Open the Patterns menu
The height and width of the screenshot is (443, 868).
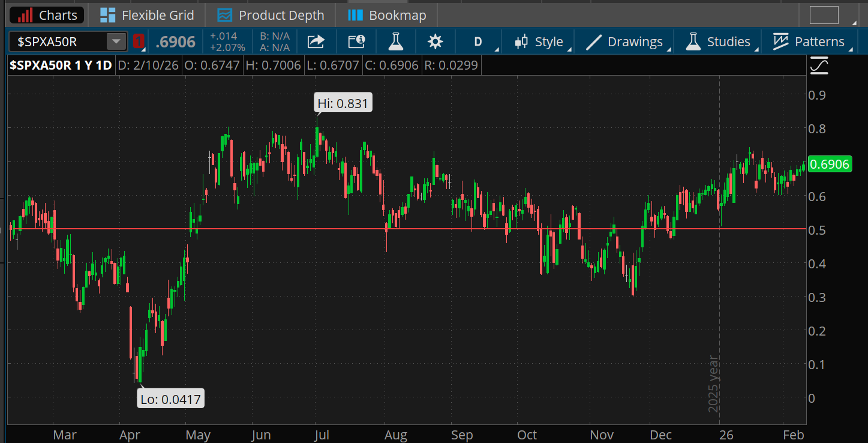coord(809,41)
